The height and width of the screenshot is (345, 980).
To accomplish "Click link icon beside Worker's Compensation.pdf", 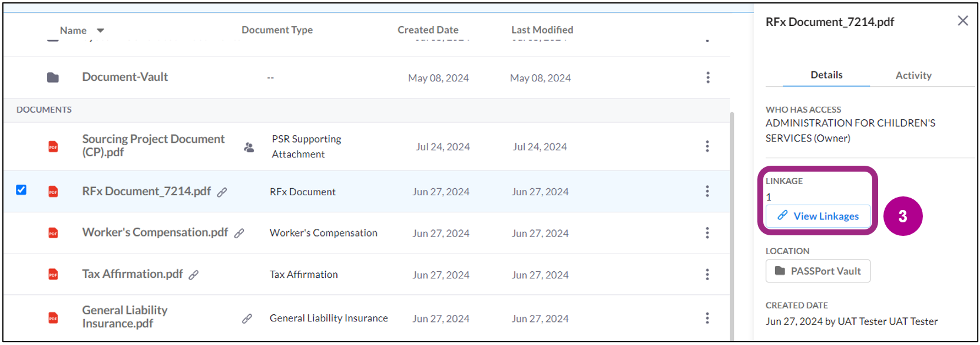I will (x=239, y=234).
